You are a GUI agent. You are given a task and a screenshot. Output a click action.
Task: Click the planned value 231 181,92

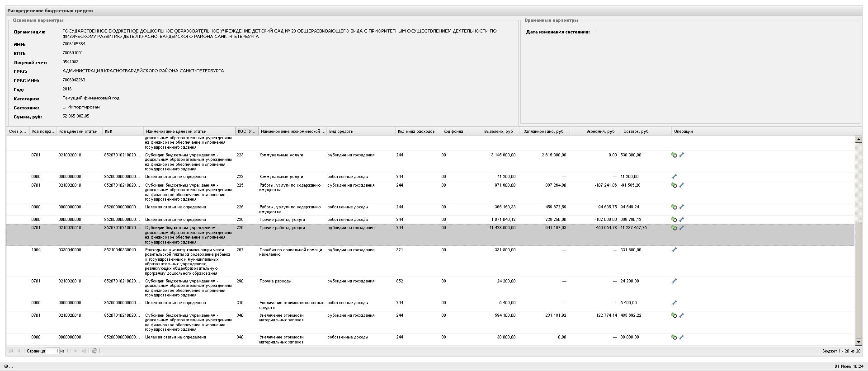[556, 315]
